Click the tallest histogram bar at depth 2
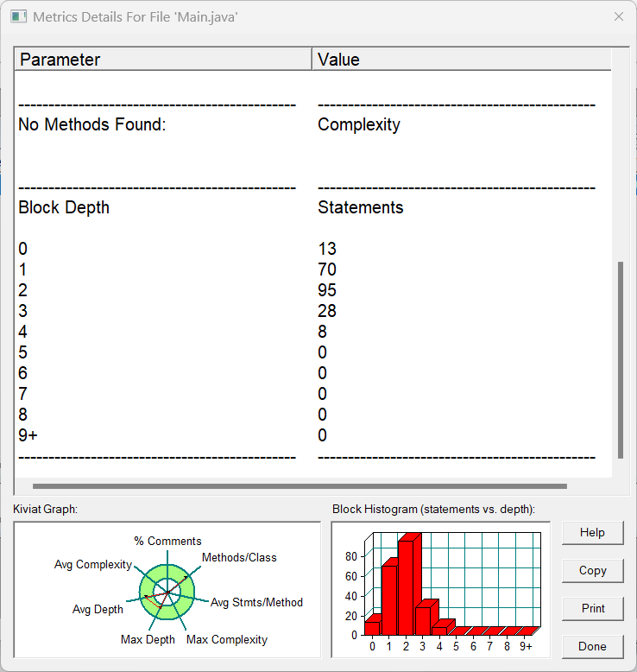This screenshot has width=637, height=672. coord(406,587)
